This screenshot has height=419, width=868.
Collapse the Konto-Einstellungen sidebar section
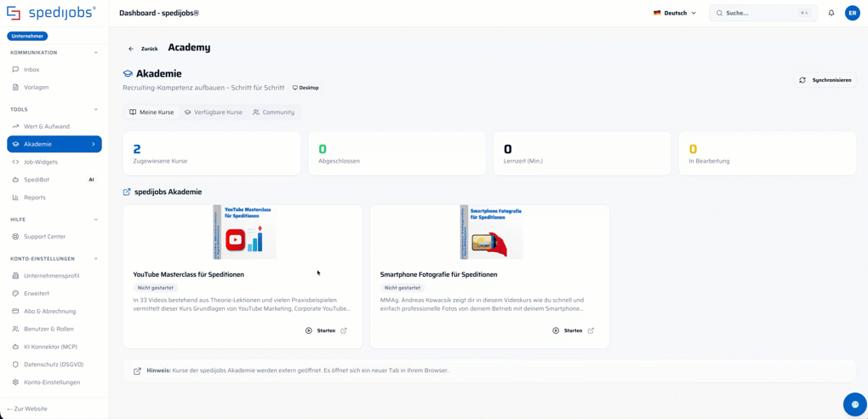tap(96, 259)
